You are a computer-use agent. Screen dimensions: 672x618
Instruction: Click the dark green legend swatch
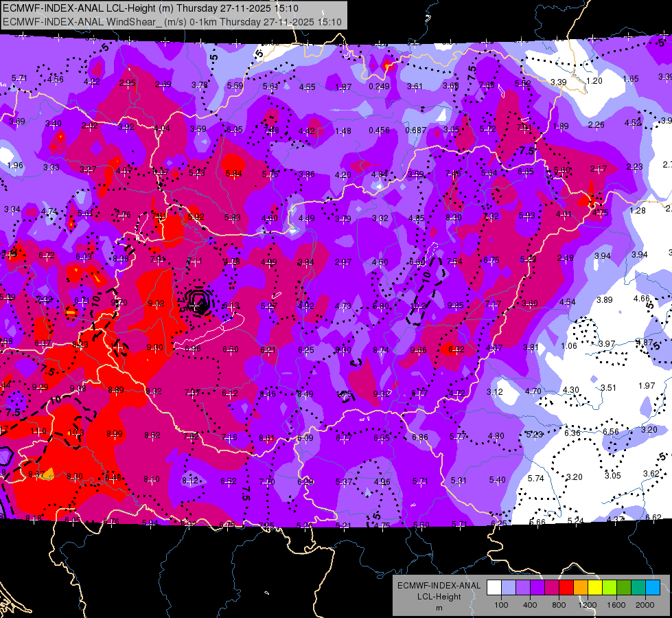[x=624, y=588]
